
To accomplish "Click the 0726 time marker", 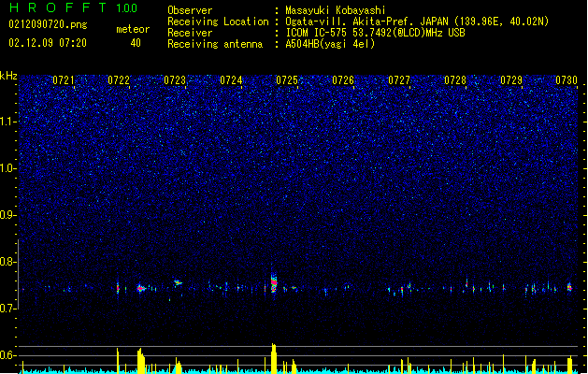I will coord(343,80).
